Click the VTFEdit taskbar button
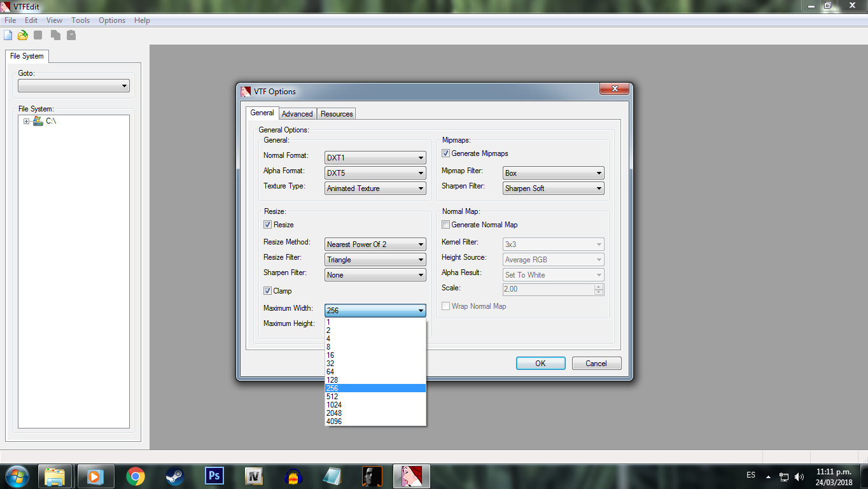Image resolution: width=868 pixels, height=489 pixels. (x=412, y=476)
